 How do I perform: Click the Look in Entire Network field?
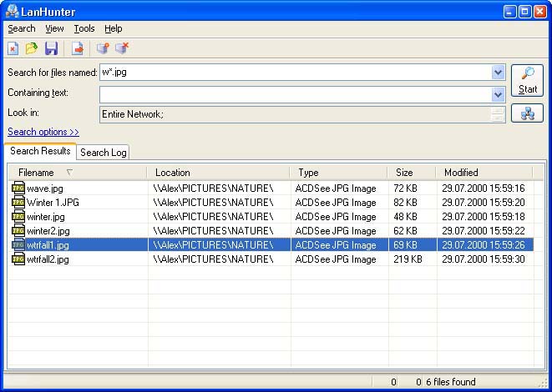296,114
